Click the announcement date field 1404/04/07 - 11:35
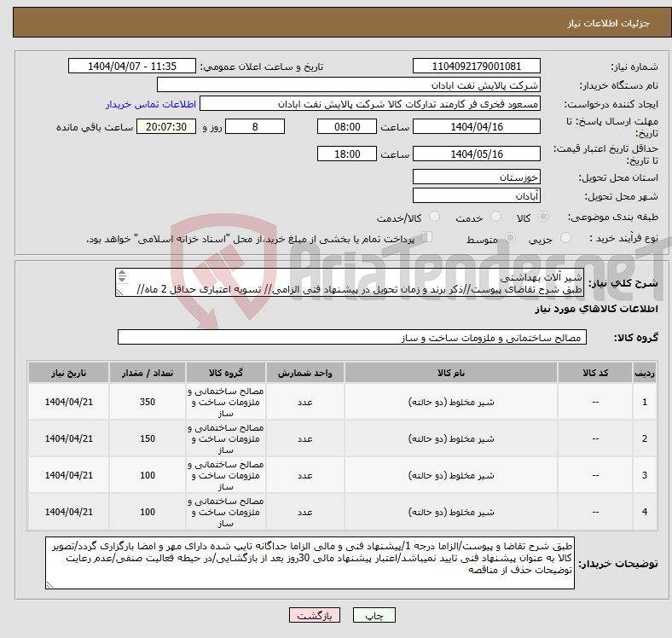 [132, 67]
